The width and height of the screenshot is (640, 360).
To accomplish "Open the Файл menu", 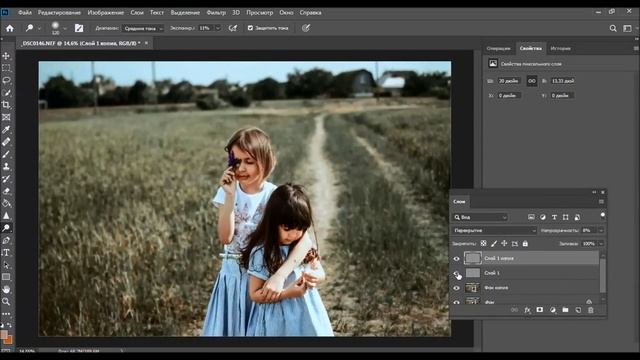I will click(x=24, y=13).
